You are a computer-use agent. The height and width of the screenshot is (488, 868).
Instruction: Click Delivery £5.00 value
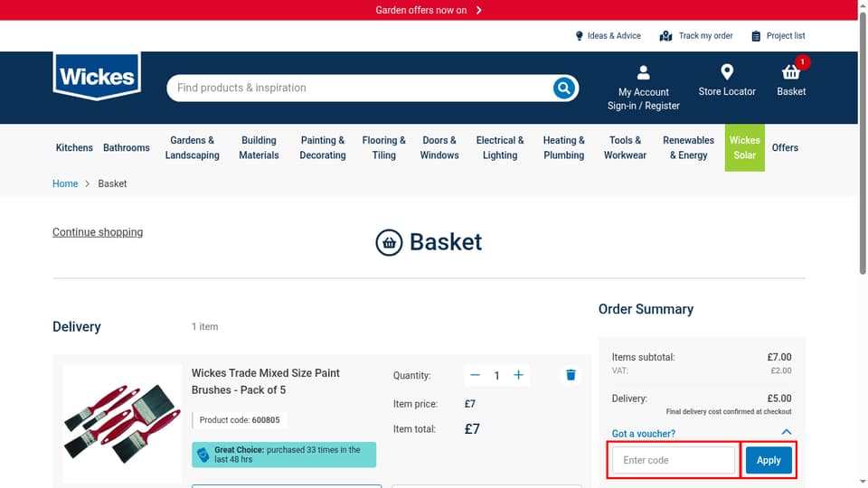coord(778,399)
